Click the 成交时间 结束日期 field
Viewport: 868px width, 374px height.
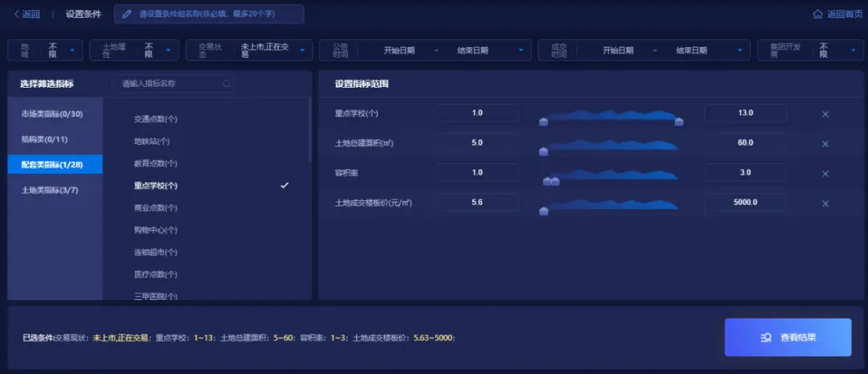691,51
